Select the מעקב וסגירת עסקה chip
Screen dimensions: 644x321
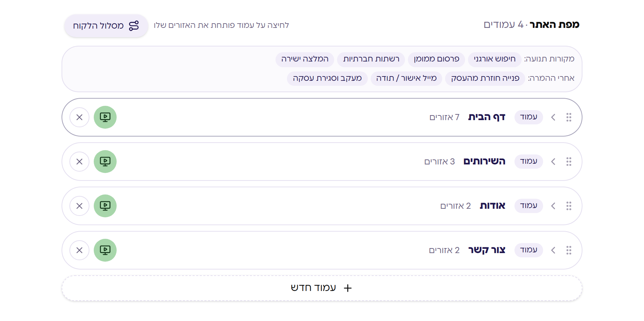(327, 78)
